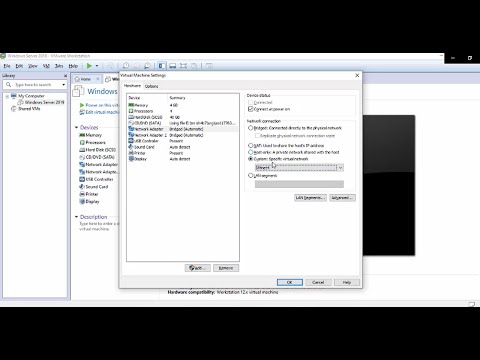Click the Memory icon in settings device list
480x360 pixels.
click(131, 105)
